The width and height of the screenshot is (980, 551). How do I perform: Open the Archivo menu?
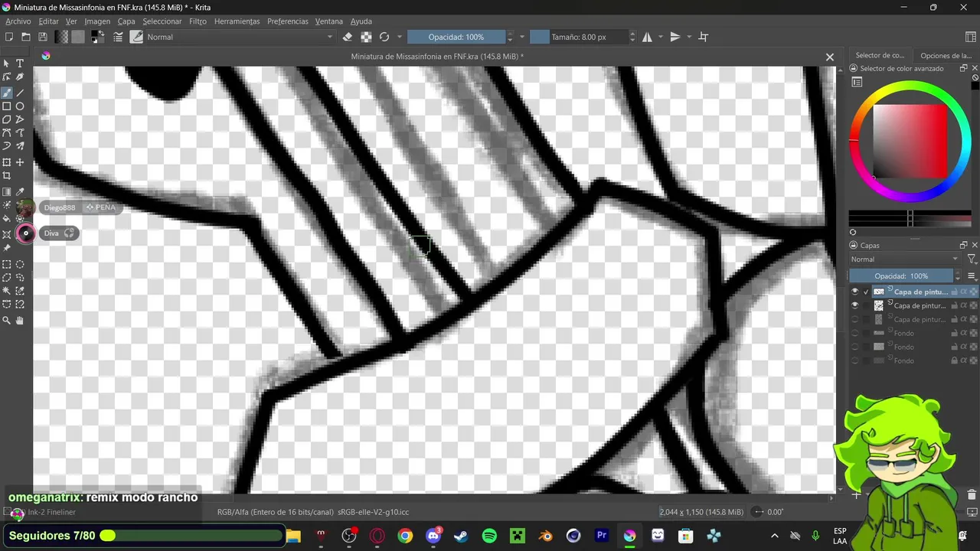(x=18, y=21)
